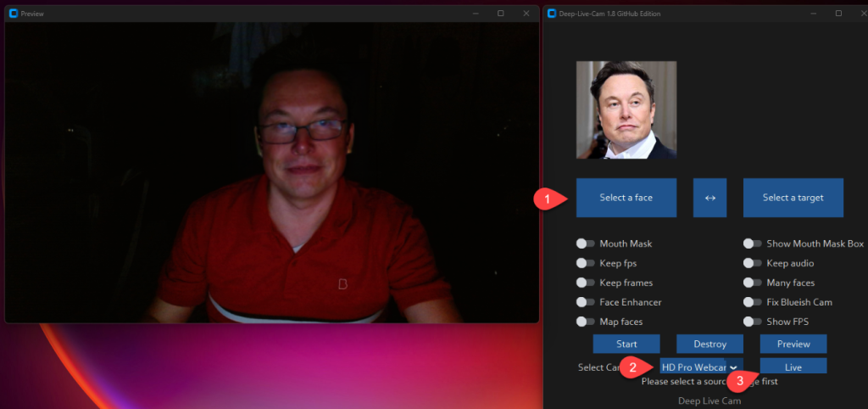Click the 'Please select a source' status text
This screenshot has height=409, width=868.
pos(709,381)
